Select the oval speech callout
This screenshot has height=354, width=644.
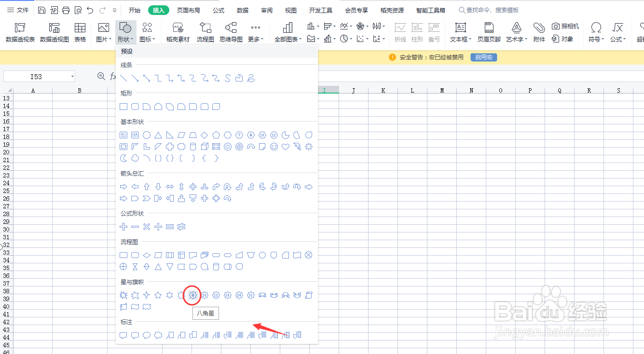[147, 335]
